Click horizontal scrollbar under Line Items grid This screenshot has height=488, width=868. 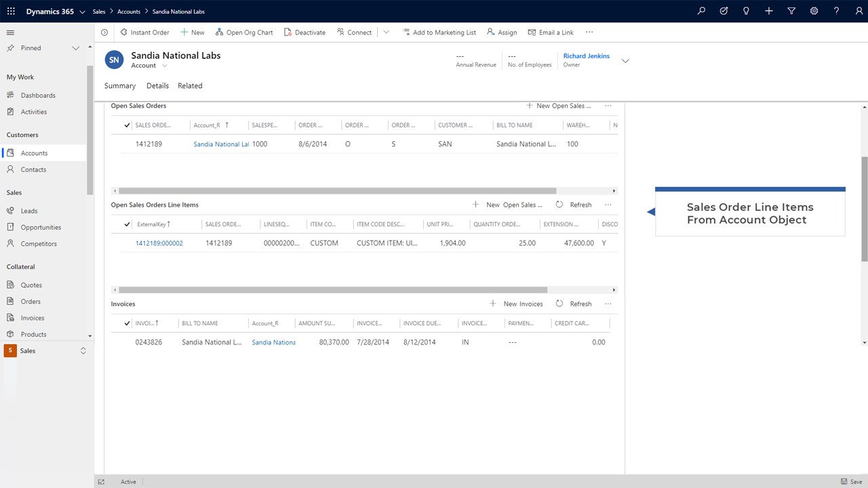[333, 290]
